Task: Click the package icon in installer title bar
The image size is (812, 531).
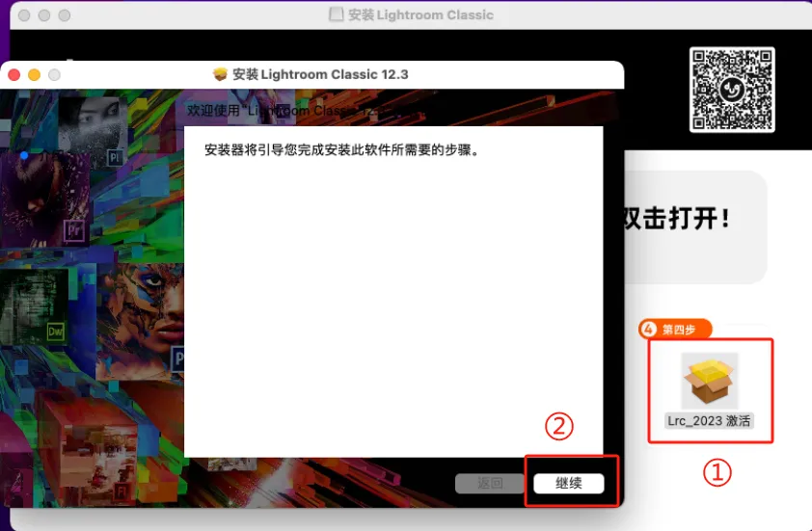Action: [x=220, y=74]
